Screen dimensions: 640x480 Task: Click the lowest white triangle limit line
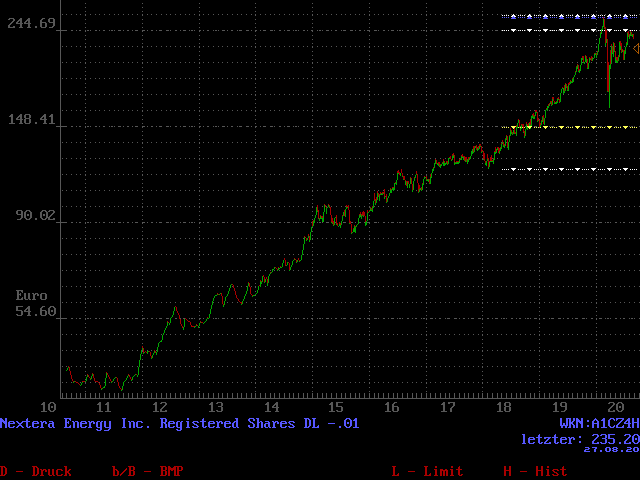pos(570,169)
